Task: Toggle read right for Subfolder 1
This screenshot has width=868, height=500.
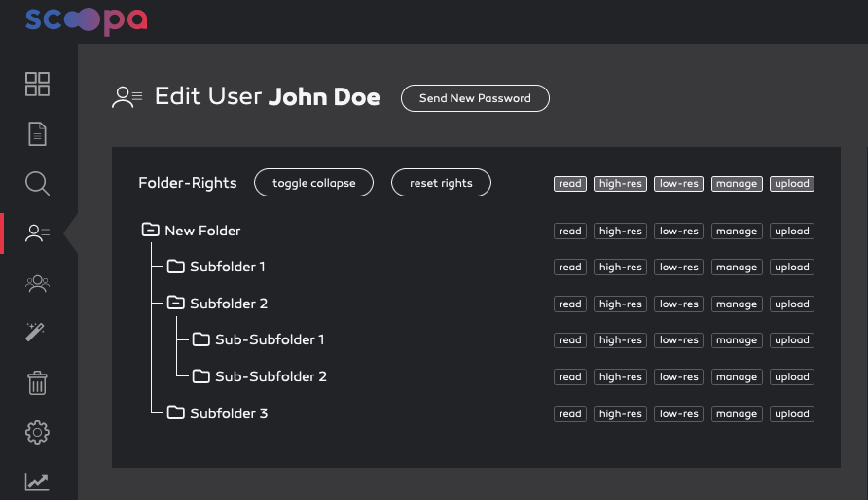Action: point(569,268)
